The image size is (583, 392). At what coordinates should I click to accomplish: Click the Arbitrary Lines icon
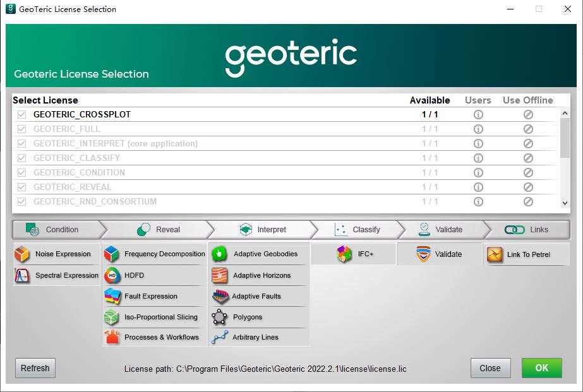click(220, 337)
